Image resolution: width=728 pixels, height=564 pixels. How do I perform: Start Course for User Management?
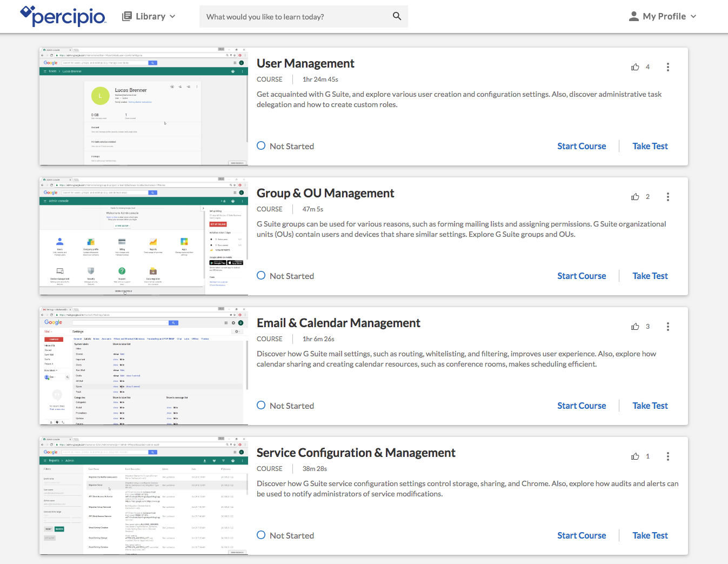[x=582, y=146]
